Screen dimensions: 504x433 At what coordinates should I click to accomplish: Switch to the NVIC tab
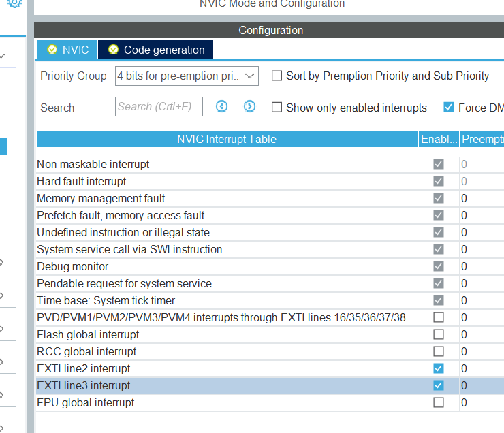(67, 50)
